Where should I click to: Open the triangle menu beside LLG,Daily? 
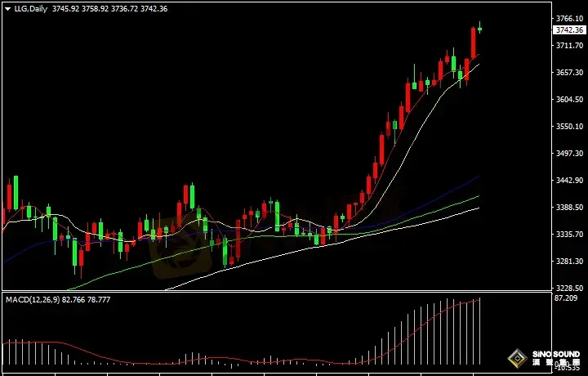click(7, 9)
